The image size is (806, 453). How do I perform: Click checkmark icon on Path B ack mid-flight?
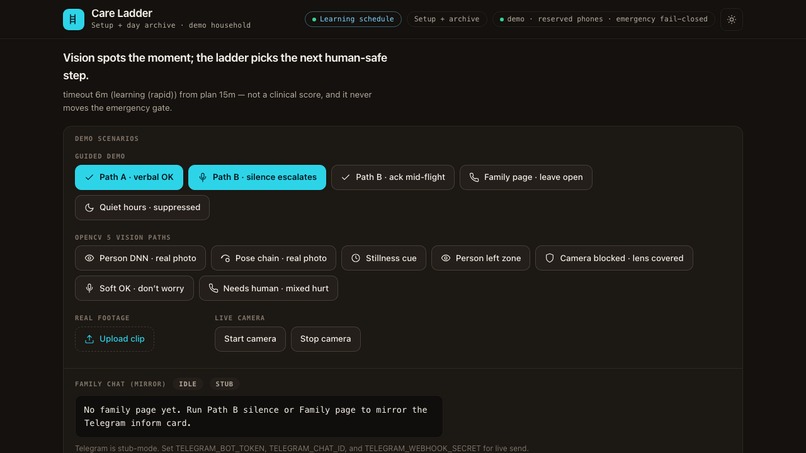(x=345, y=177)
